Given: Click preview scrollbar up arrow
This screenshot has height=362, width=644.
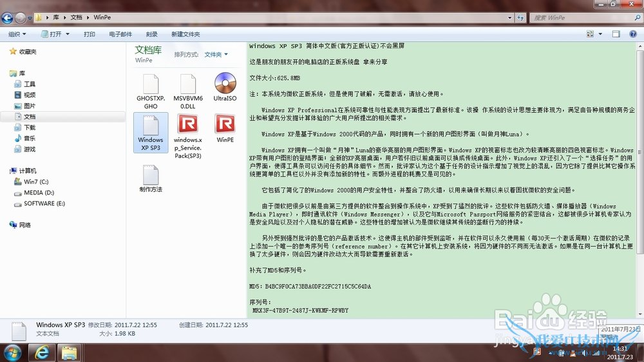Looking at the screenshot, I should tap(640, 46).
